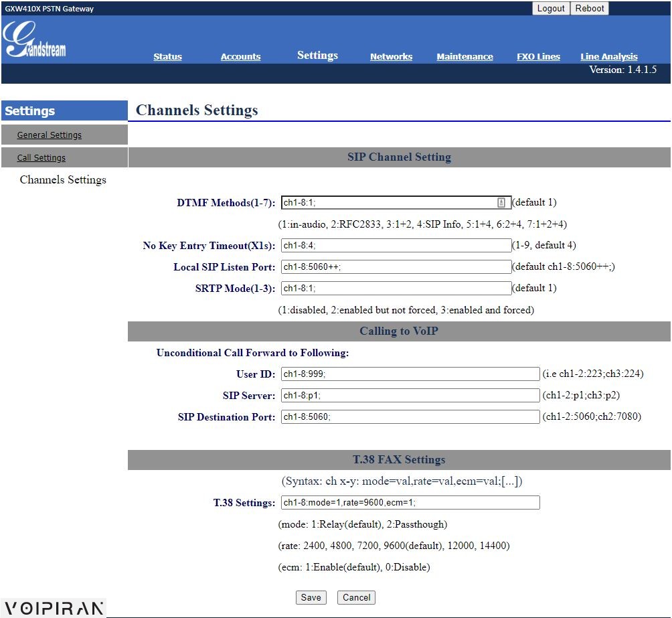This screenshot has height=618, width=672.
Task: Select Channels Settings in the sidebar
Action: [x=63, y=179]
